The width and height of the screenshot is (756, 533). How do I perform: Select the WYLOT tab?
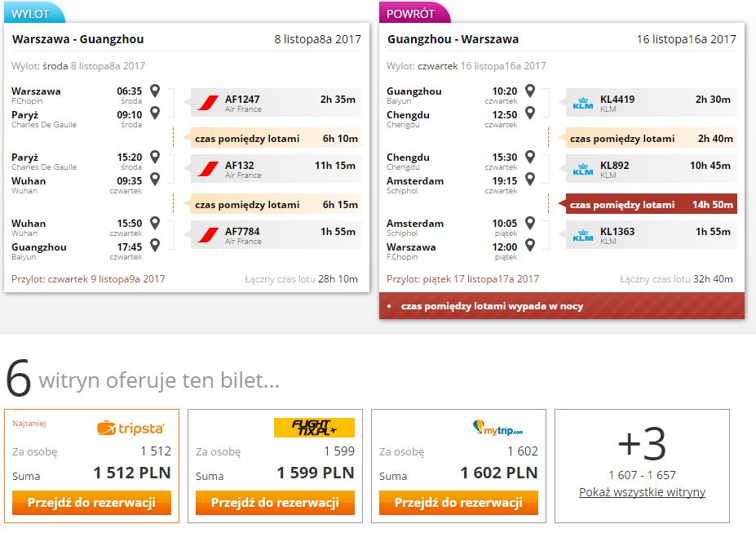(x=33, y=13)
